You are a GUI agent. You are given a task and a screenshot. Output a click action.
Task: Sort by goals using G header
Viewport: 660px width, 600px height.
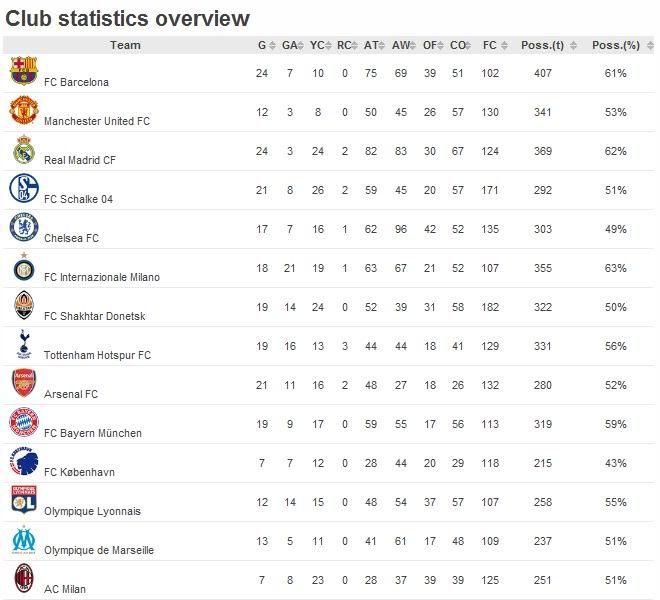coord(262,45)
